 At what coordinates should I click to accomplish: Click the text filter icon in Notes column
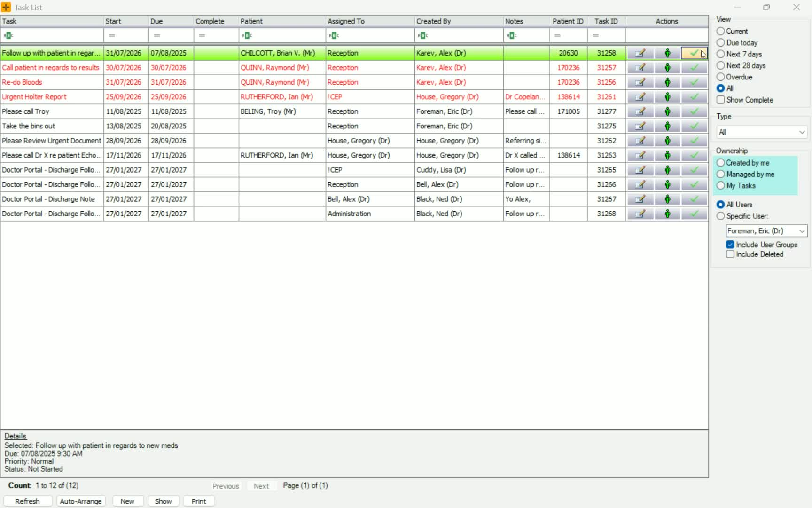pyautogui.click(x=513, y=35)
